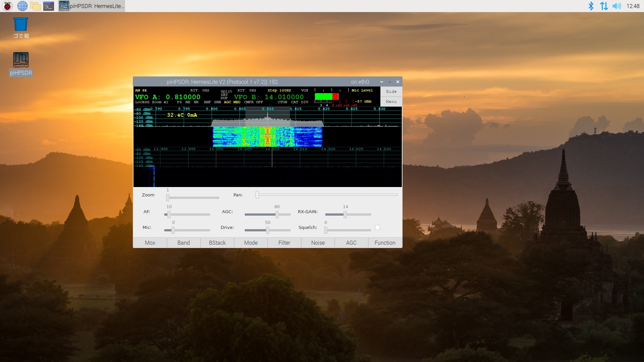Viewport: 644px width, 362px height.
Task: Toggle the Mox transmit button
Action: click(x=150, y=243)
